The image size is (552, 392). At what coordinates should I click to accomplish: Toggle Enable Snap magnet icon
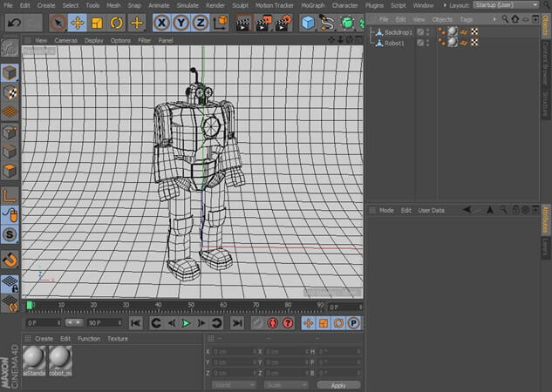(10, 260)
